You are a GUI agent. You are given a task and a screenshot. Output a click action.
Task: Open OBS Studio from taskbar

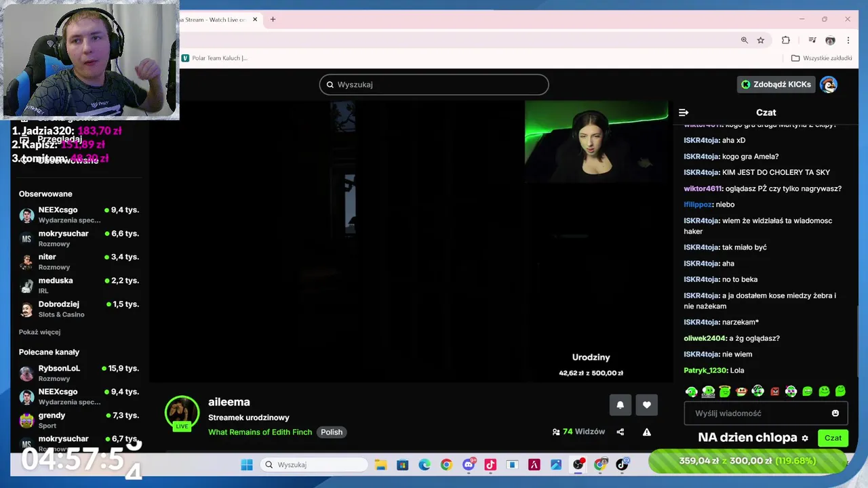click(578, 465)
